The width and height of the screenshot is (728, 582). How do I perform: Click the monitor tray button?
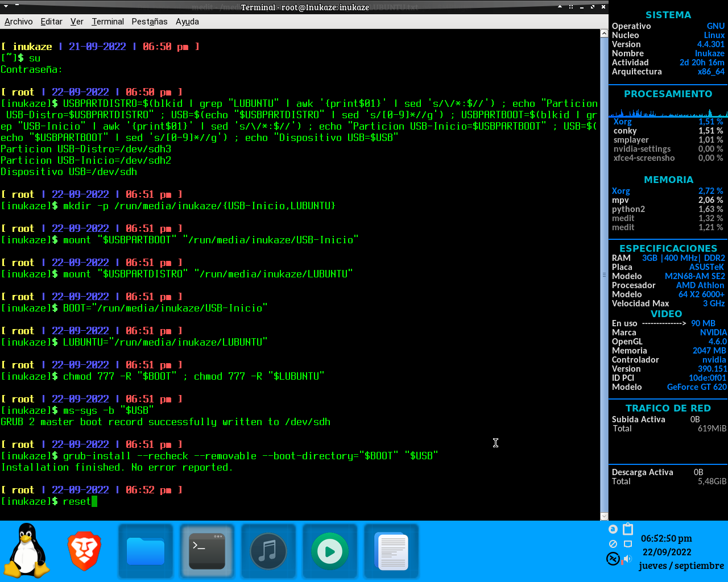(628, 544)
